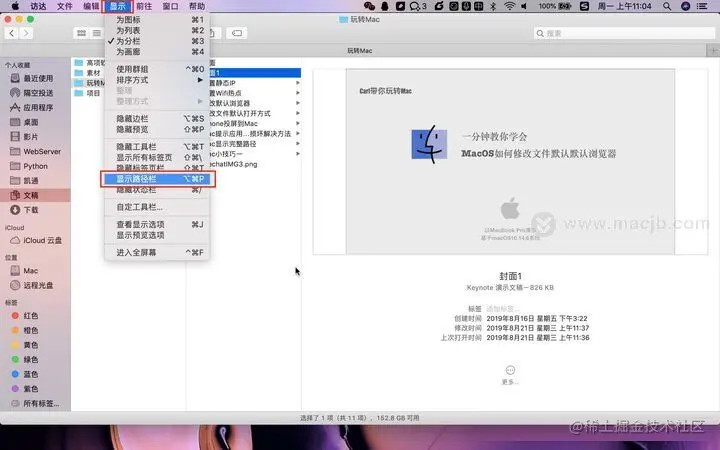
Task: Choose 隐藏边栏 in menu
Action: point(157,118)
